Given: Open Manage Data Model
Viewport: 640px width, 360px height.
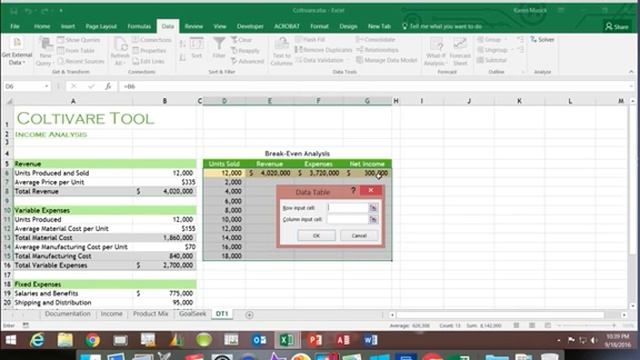Looking at the screenshot, I should (387, 60).
